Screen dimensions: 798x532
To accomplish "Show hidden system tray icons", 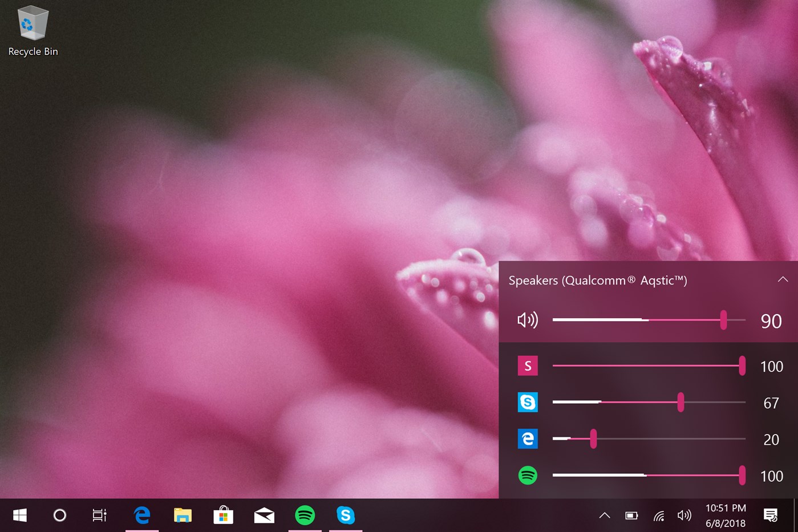I will (605, 515).
